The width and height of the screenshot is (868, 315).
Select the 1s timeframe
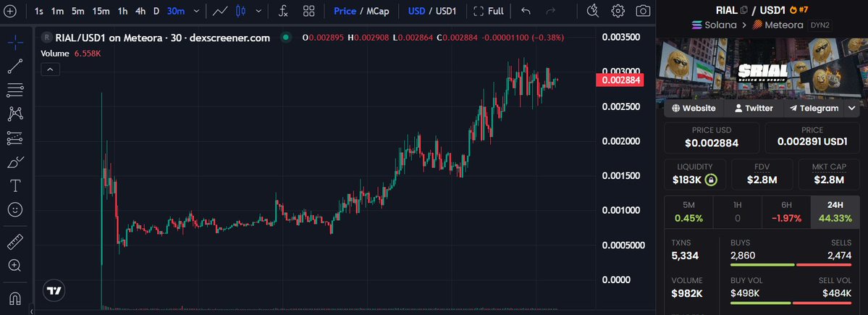39,11
